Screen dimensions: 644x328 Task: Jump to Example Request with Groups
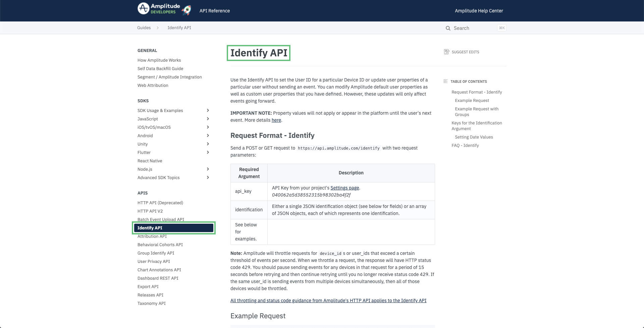point(477,112)
